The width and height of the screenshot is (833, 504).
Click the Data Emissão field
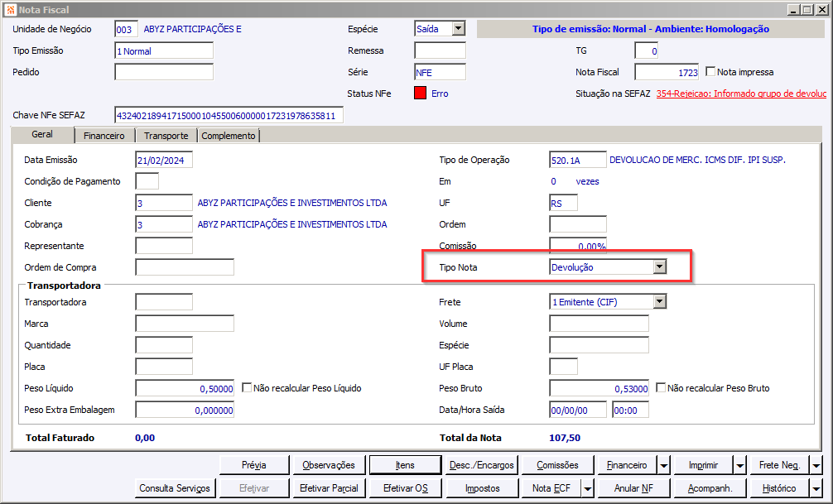tap(164, 160)
